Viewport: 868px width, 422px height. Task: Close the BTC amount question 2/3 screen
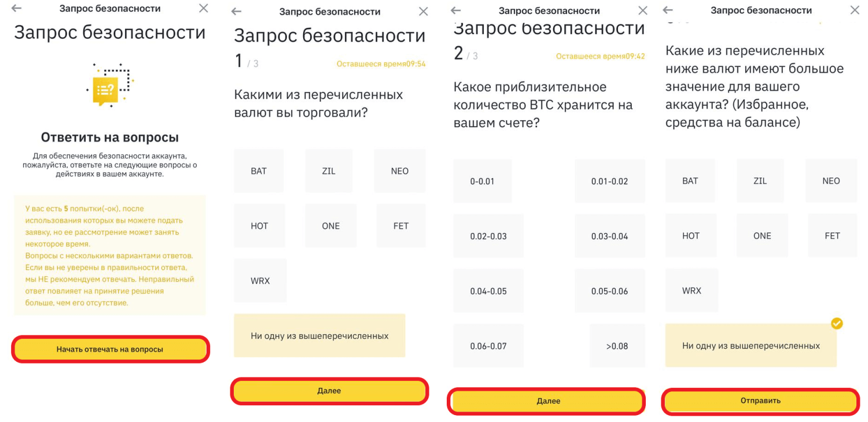643,10
